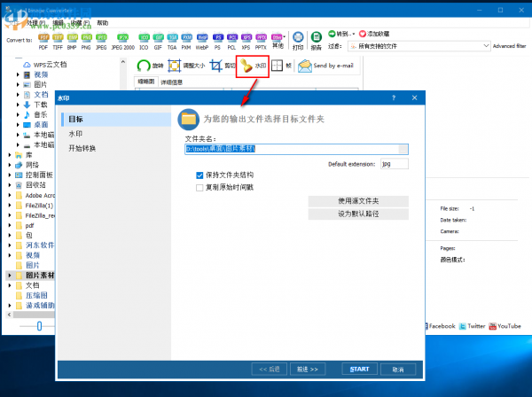Select the 目标 step in watermark dialog
This screenshot has height=397, width=532.
[x=116, y=120]
